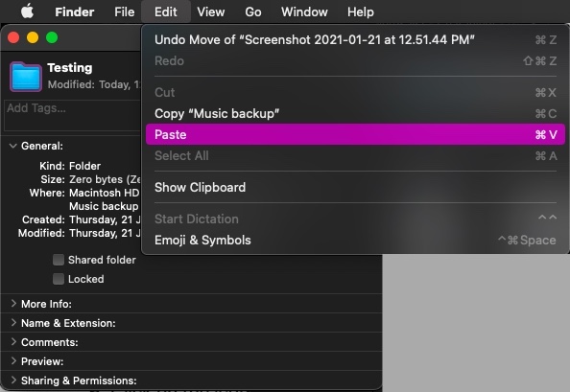The height and width of the screenshot is (392, 570).
Task: Close the open Edit menu
Action: (166, 12)
